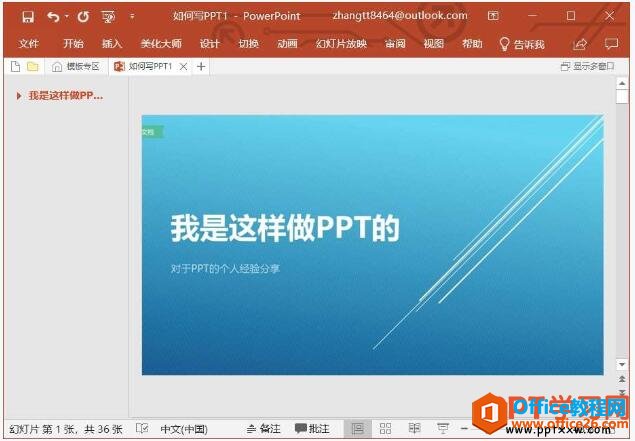Toggle the 备注 notes pane

(264, 428)
